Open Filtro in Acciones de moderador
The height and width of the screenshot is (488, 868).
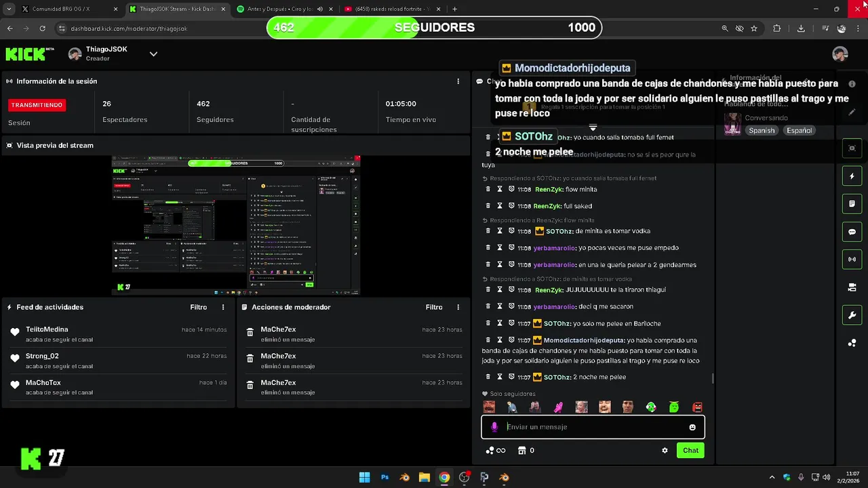pos(434,307)
